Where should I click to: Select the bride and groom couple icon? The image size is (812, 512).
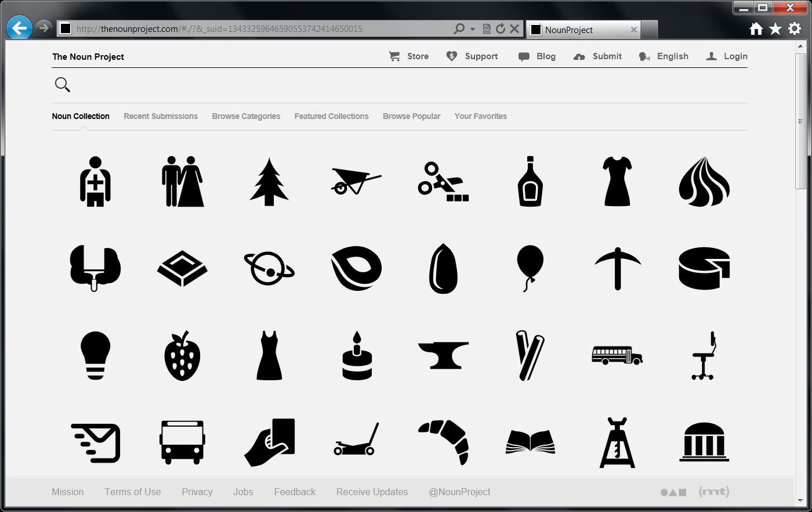[x=182, y=181]
